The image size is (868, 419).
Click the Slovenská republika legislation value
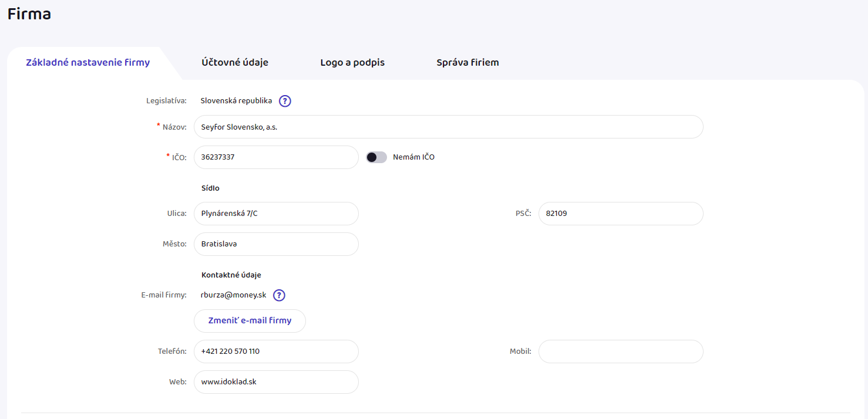tap(236, 101)
